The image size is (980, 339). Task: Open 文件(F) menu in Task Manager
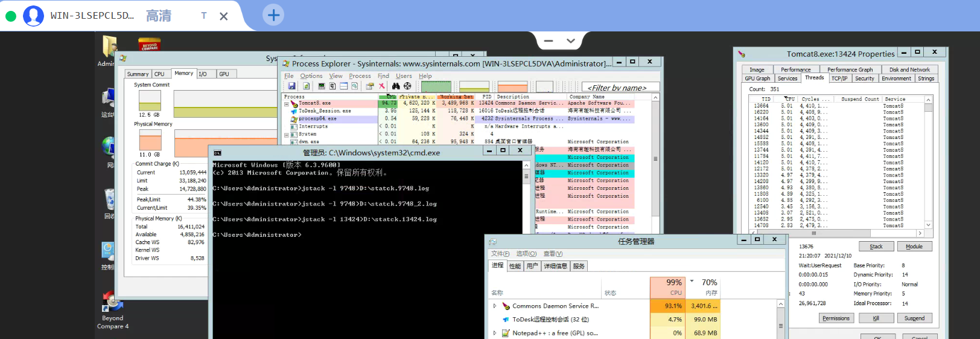click(x=500, y=254)
